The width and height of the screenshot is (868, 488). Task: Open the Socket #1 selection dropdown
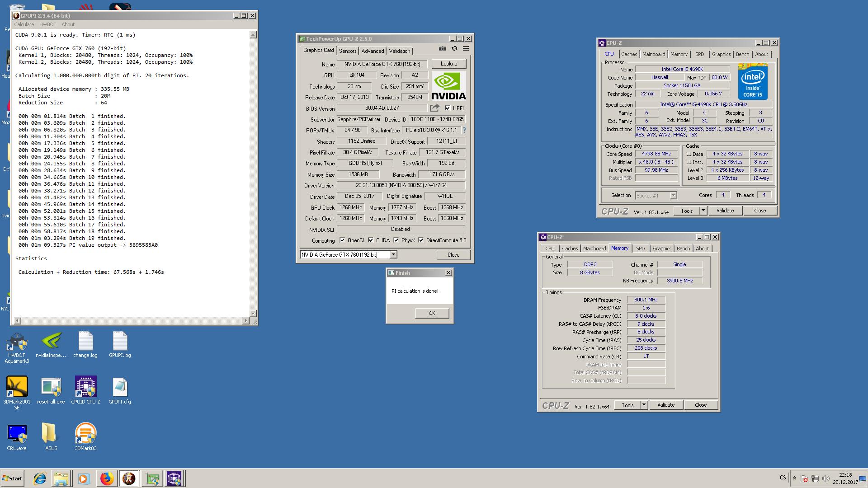point(673,196)
